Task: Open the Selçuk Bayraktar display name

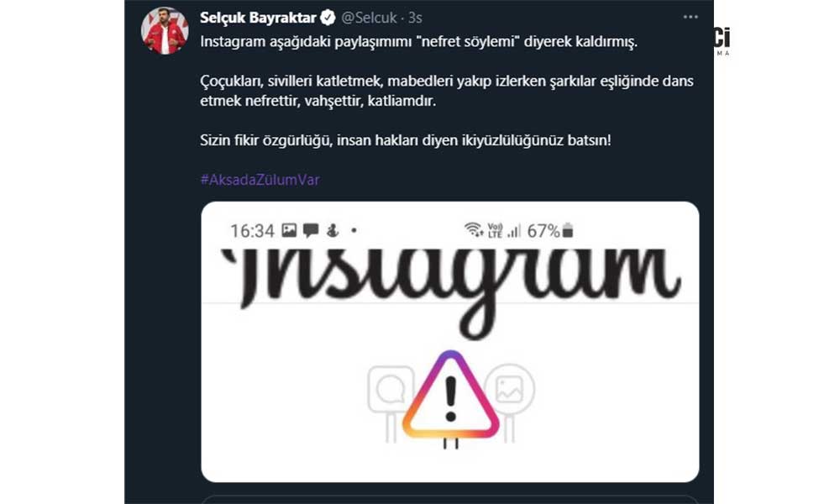Action: [x=258, y=18]
